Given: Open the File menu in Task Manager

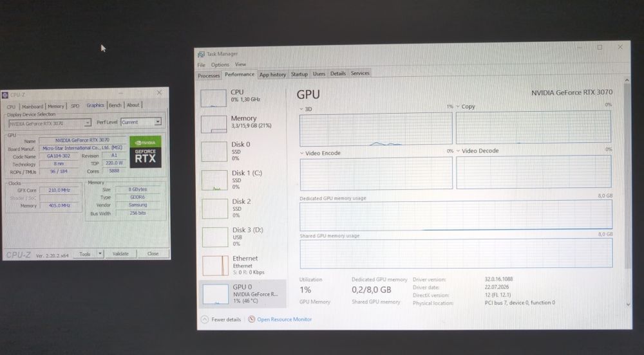Looking at the screenshot, I should 201,65.
